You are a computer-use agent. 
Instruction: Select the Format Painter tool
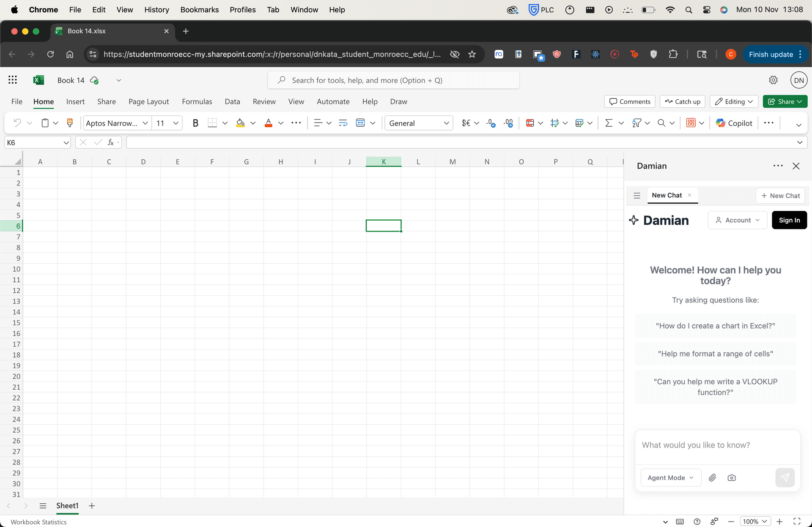point(70,123)
